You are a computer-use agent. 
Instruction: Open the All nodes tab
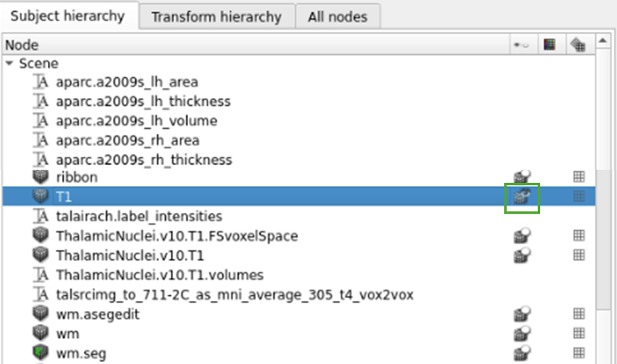click(x=343, y=16)
